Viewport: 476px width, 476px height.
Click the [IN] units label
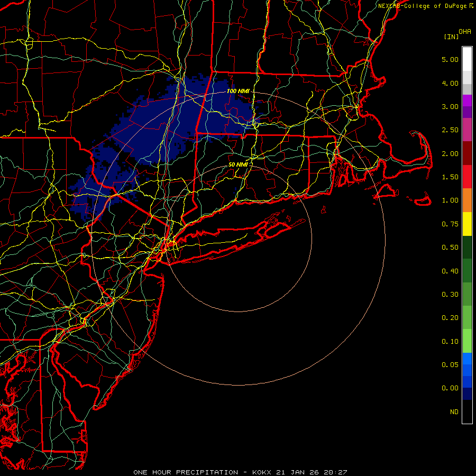(451, 36)
